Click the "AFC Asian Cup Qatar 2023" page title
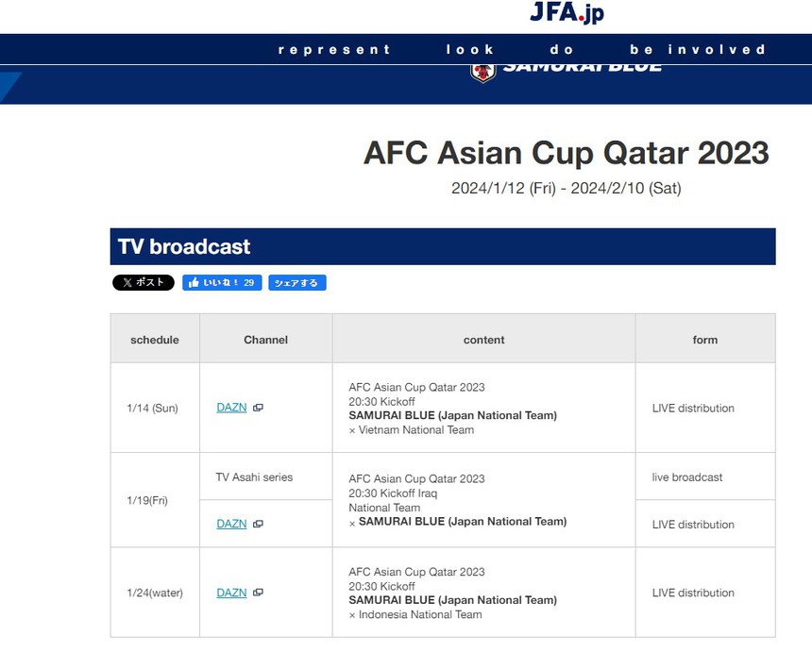The image size is (812, 652). click(566, 153)
